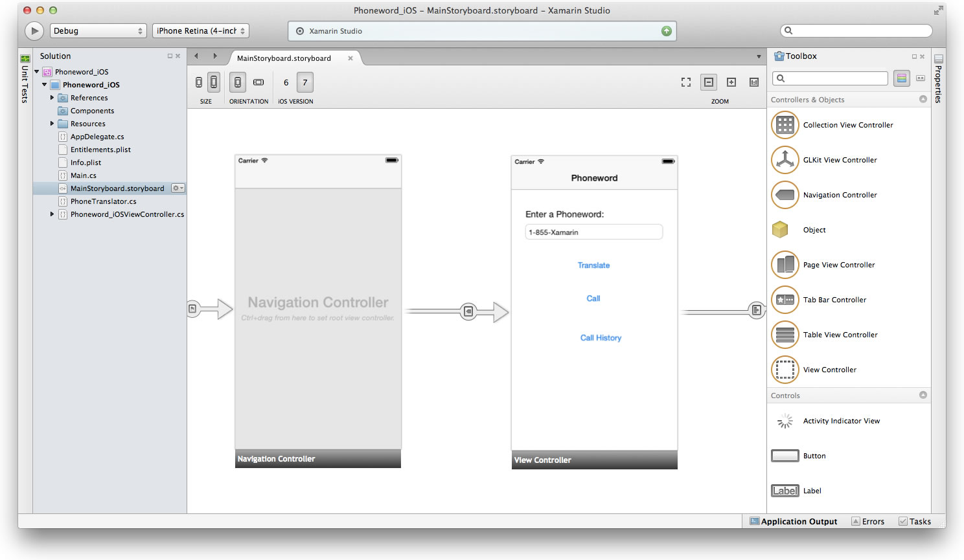Viewport: 964px width, 560px height.
Task: Open the gear options menu for MainStoryboard.storyboard
Action: point(178,188)
